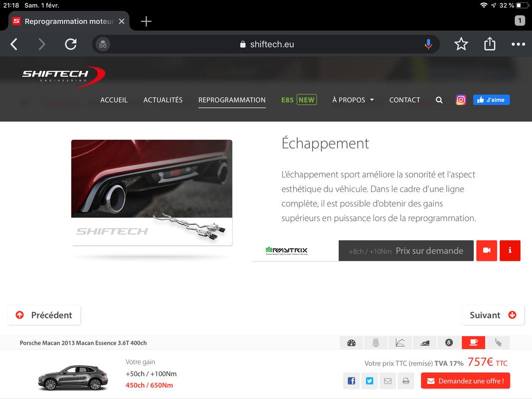Jump to the Suivant section

point(493,315)
